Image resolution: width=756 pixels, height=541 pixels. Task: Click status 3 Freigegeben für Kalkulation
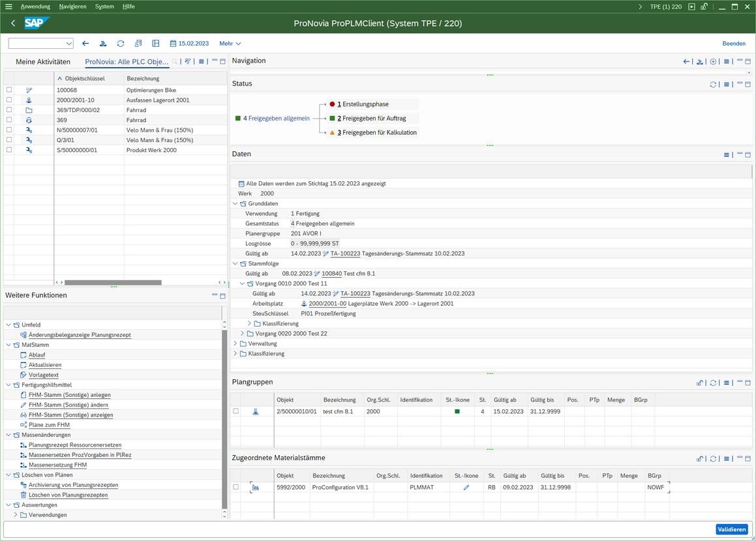376,132
